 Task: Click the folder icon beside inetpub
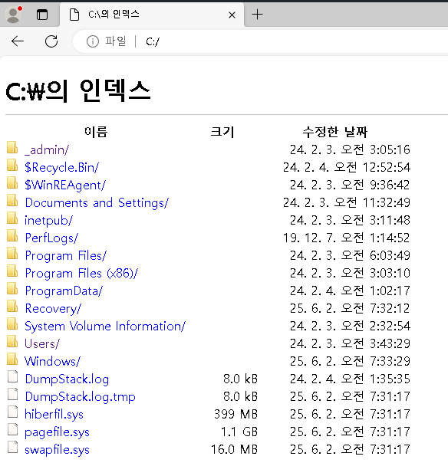click(12, 218)
